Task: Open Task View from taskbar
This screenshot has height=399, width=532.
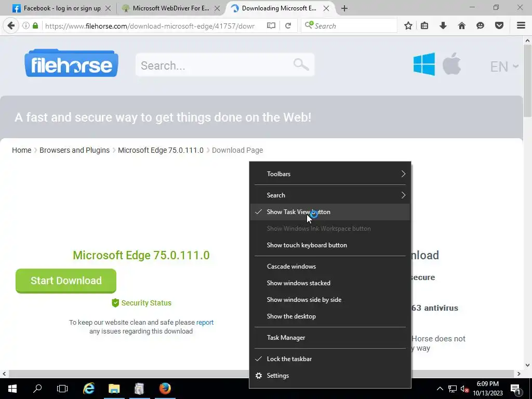Action: (x=62, y=389)
